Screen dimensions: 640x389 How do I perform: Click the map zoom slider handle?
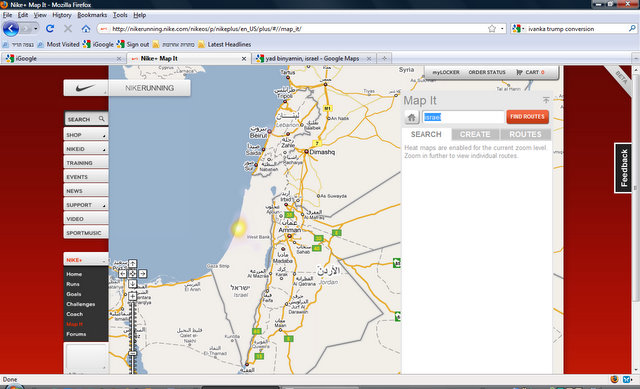pyautogui.click(x=132, y=353)
